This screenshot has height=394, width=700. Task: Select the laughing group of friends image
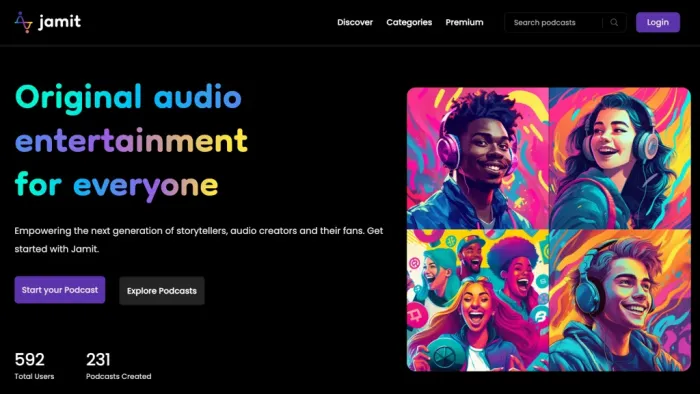(478, 300)
